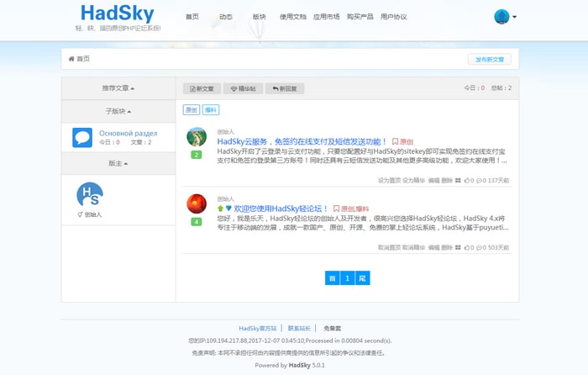
Task: Switch to the 新回复 tab
Action: pos(285,88)
